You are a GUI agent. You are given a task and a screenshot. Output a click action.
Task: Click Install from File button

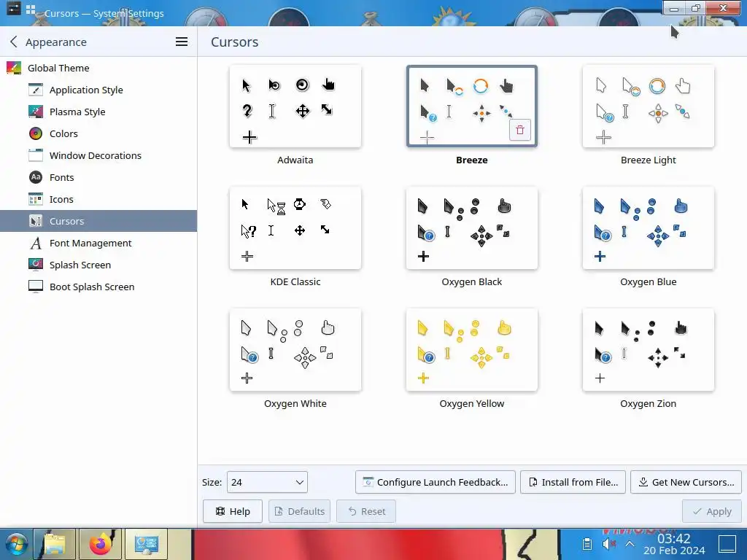click(x=573, y=483)
